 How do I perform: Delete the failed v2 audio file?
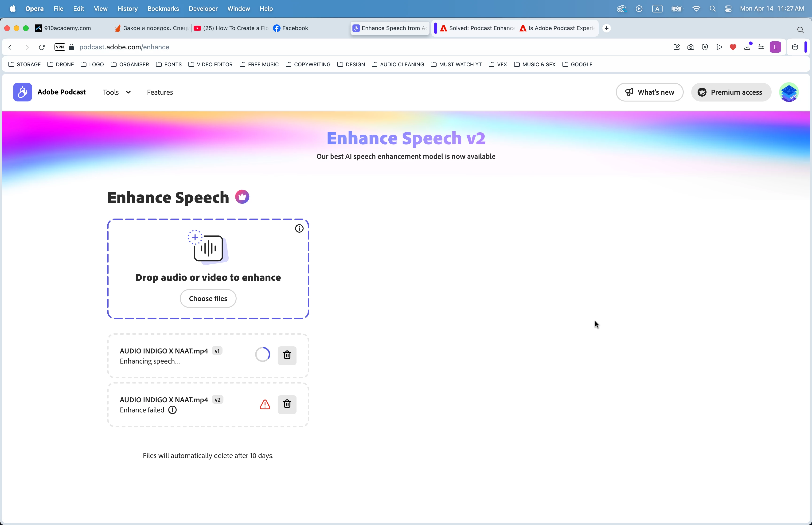pyautogui.click(x=287, y=404)
